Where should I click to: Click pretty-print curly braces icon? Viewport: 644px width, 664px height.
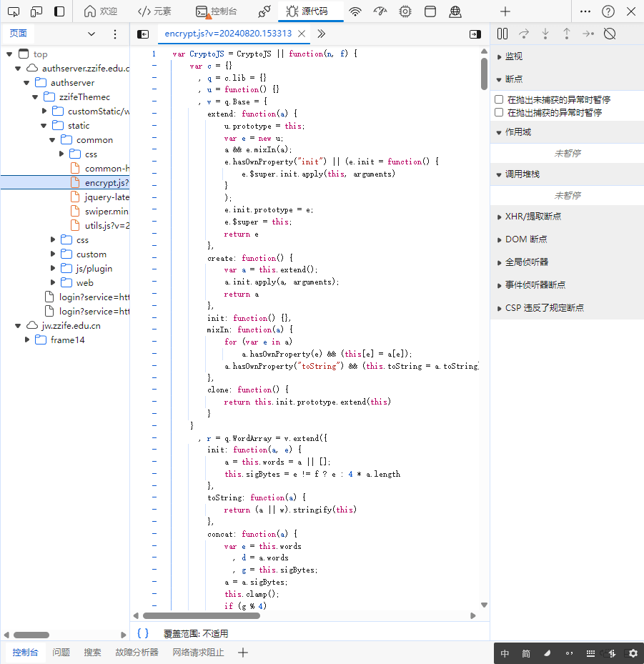click(143, 633)
